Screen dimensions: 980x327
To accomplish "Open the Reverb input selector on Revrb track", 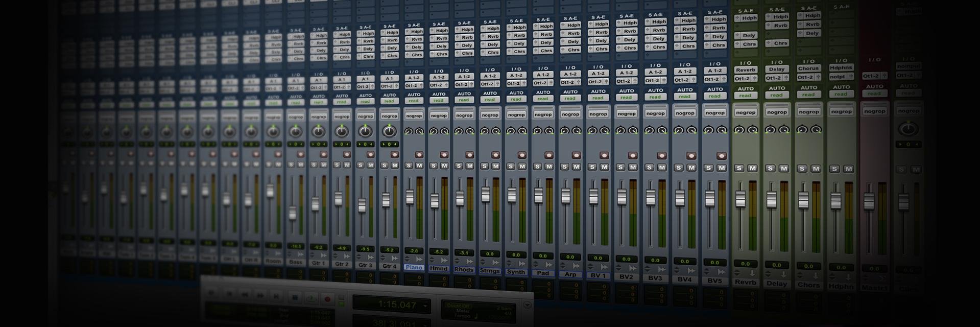I will [746, 70].
